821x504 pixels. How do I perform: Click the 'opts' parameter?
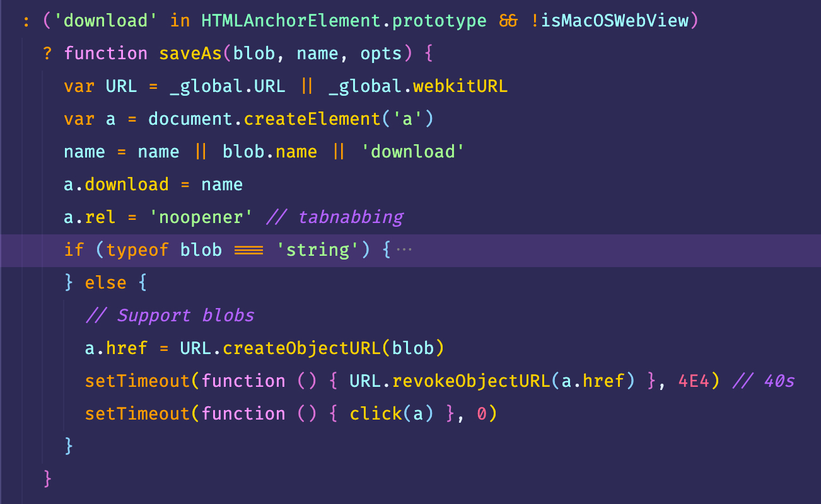(381, 54)
